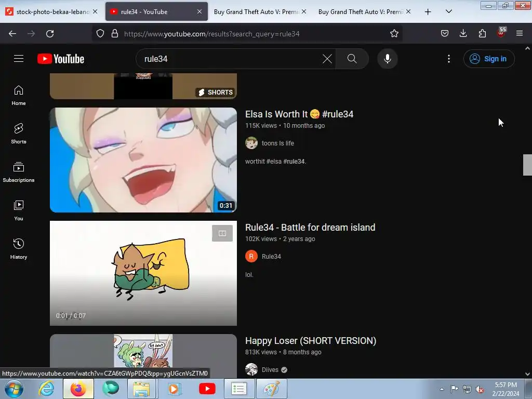
Task: Open the Firefox application menu
Action: click(520, 34)
